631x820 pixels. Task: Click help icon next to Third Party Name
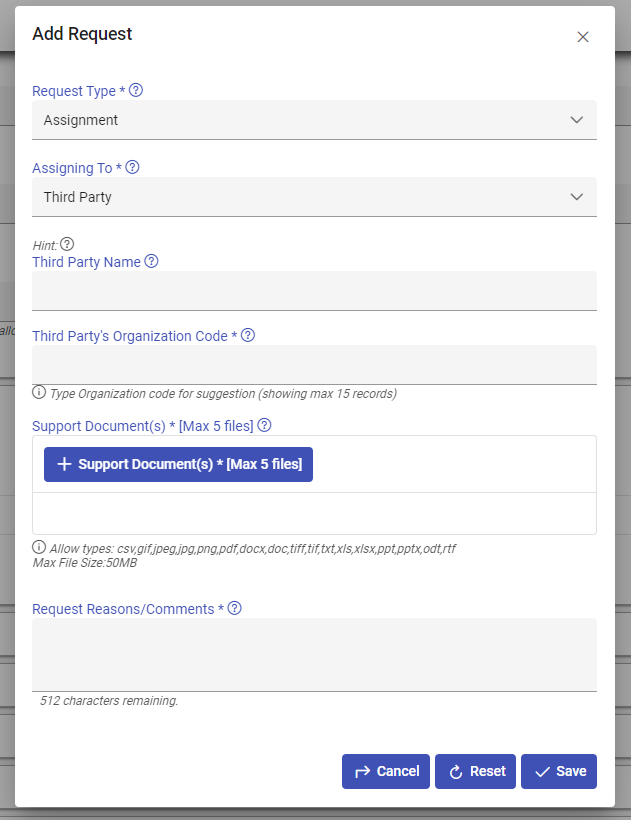pos(152,261)
